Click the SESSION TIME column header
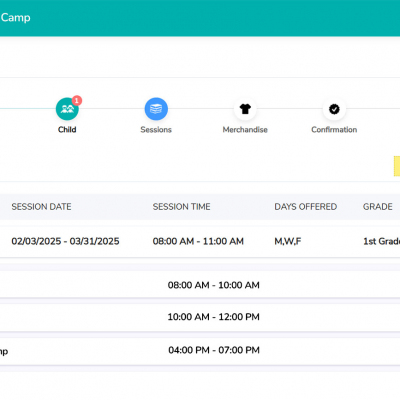Viewport: 400px width, 400px height. pos(181,207)
